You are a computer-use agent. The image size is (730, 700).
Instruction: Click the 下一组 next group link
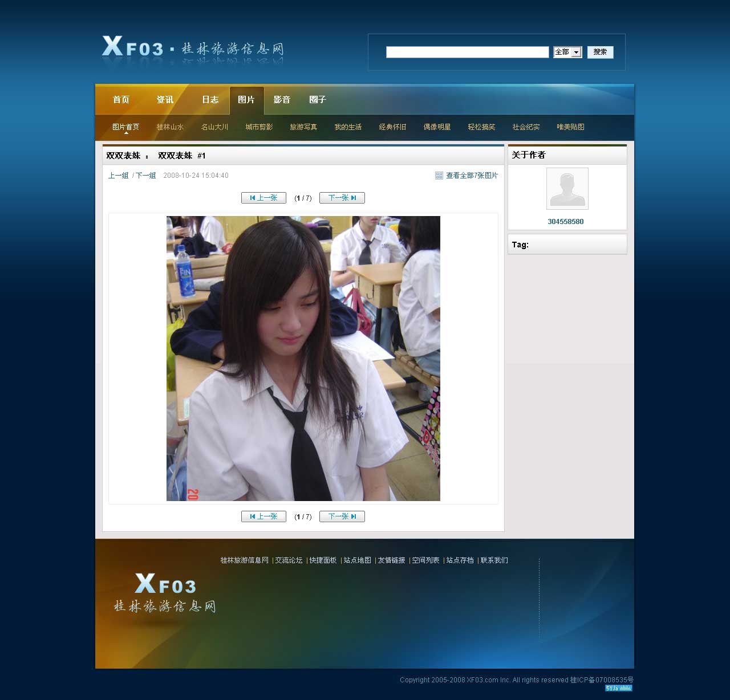click(x=146, y=176)
